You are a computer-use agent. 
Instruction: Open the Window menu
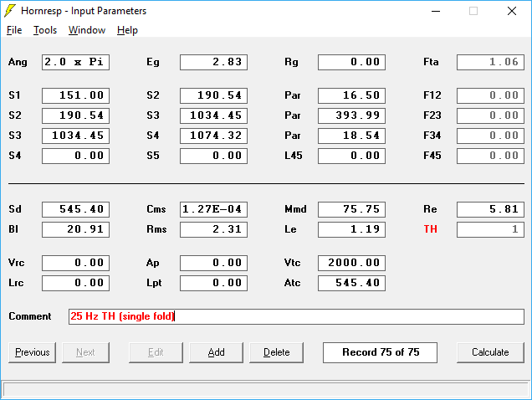(87, 30)
